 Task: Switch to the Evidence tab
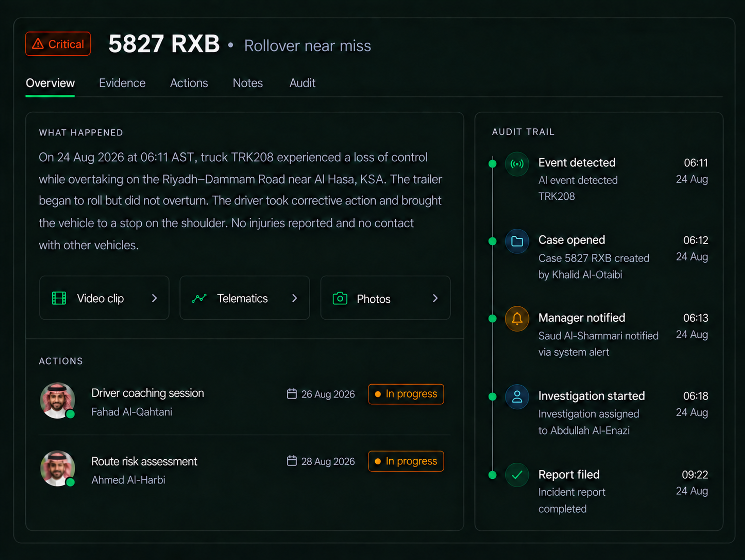pyautogui.click(x=122, y=83)
